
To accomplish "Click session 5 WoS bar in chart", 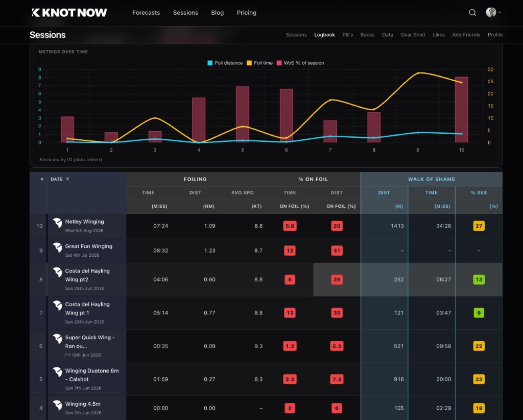I will point(243,114).
